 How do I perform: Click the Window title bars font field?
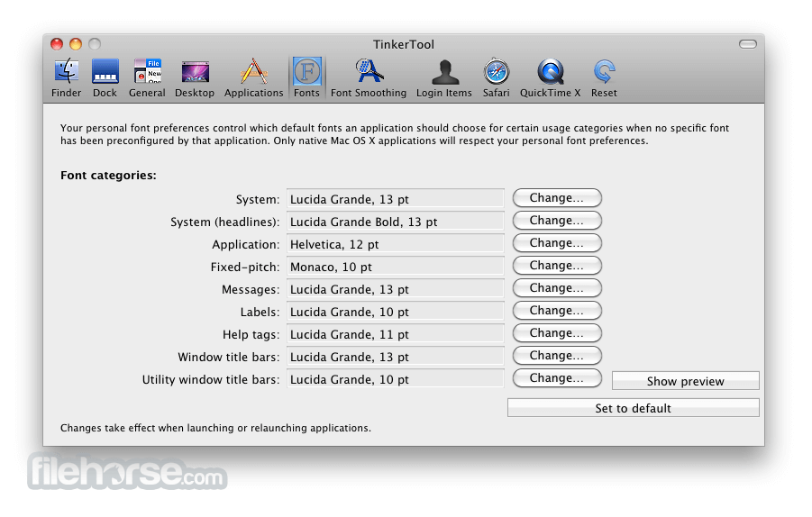(395, 357)
